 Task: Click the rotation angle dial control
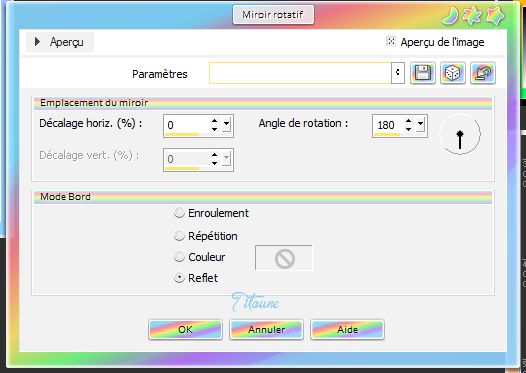[460, 134]
